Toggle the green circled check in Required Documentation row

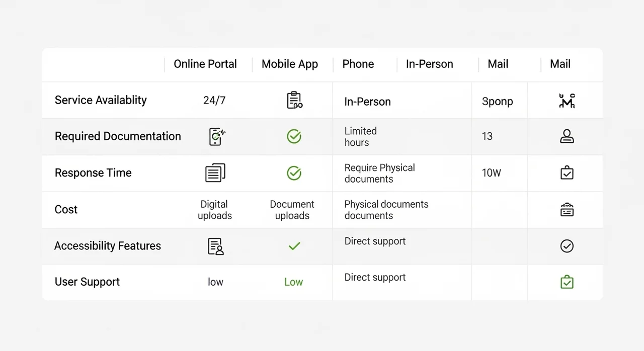(294, 136)
